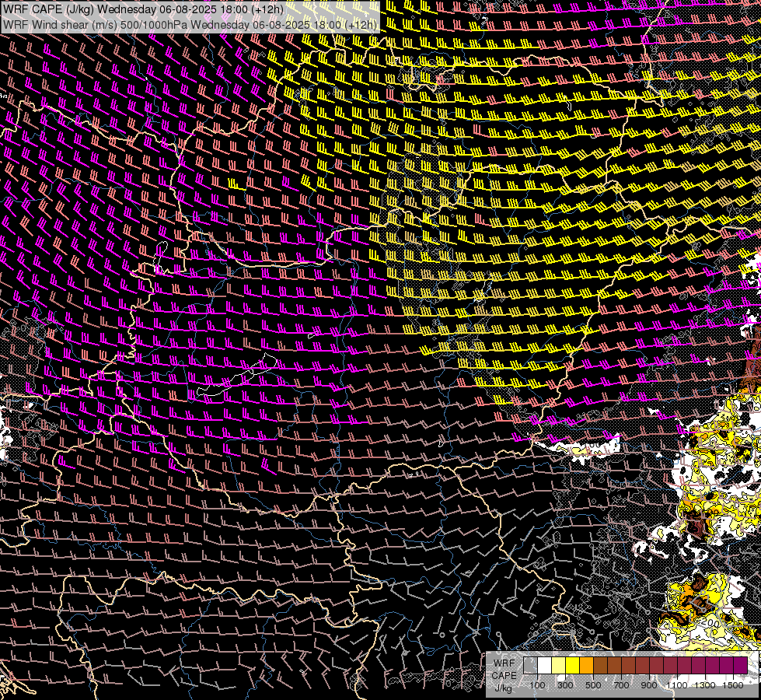Select the rightmost purple CAPE legend swatch
The height and width of the screenshot is (700, 761).
click(x=740, y=665)
